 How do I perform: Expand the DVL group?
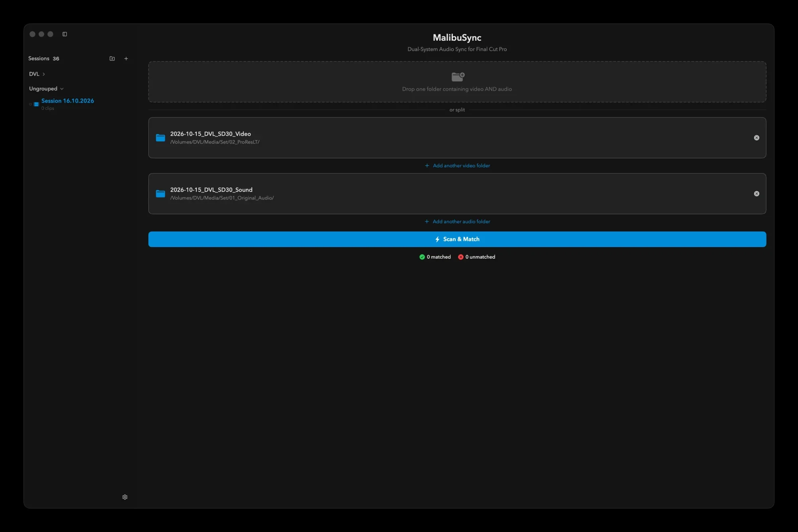pos(37,74)
